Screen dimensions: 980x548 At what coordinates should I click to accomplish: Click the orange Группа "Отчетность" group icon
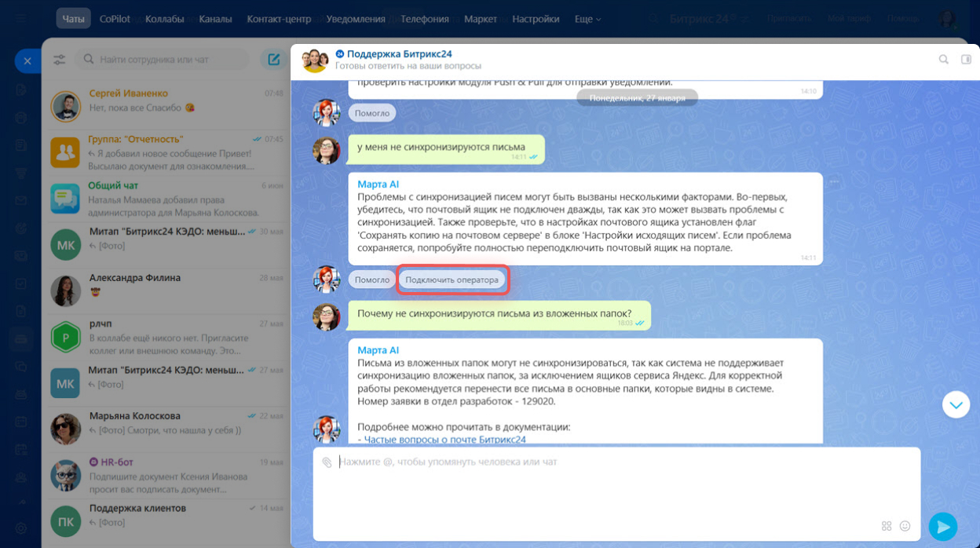coord(66,152)
